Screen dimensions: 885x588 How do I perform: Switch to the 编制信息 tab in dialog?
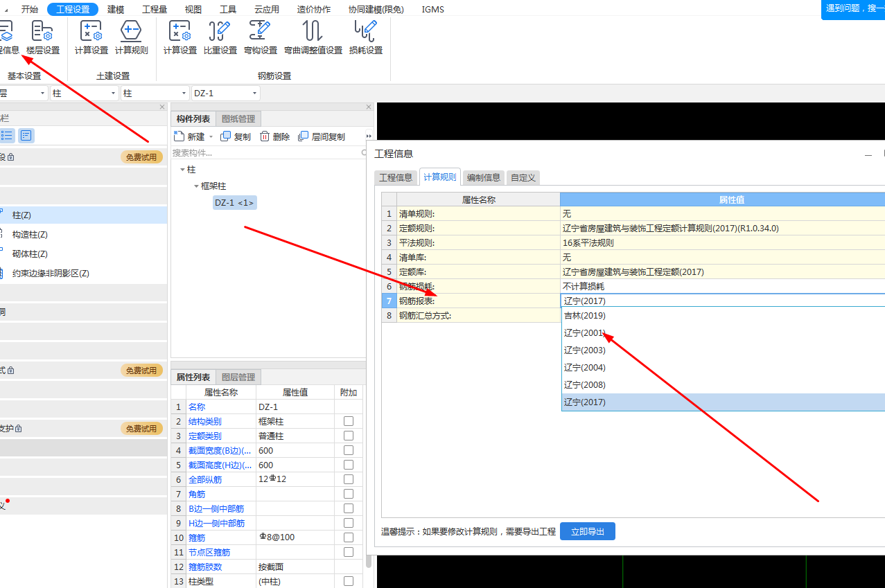tap(483, 177)
